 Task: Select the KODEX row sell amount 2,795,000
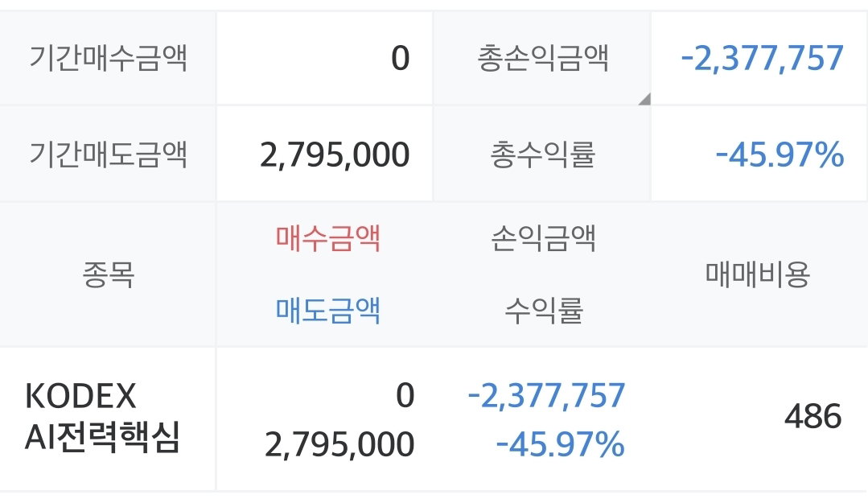pos(339,445)
